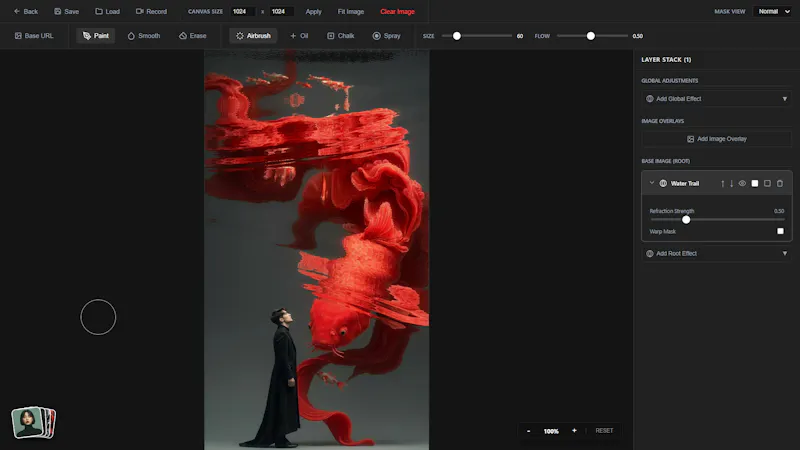Click Add Image Overlay button
The image size is (800, 450).
click(716, 139)
